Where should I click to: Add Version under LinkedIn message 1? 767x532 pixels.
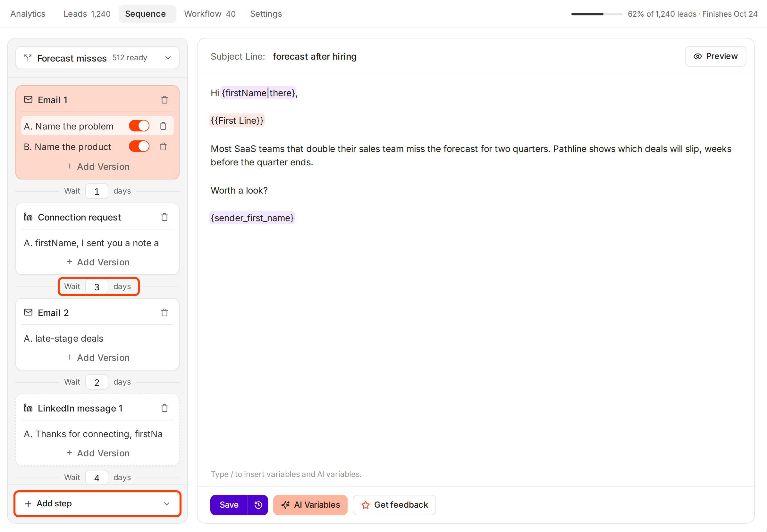(98, 453)
